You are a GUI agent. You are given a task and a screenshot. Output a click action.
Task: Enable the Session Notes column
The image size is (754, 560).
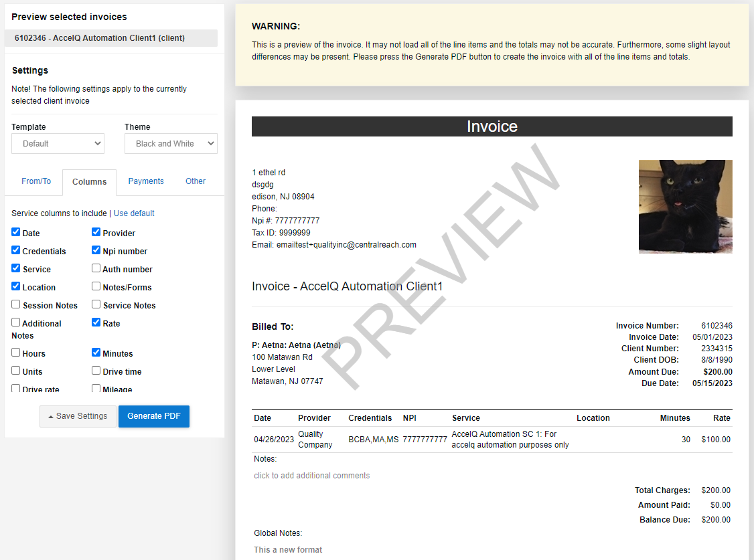(15, 305)
